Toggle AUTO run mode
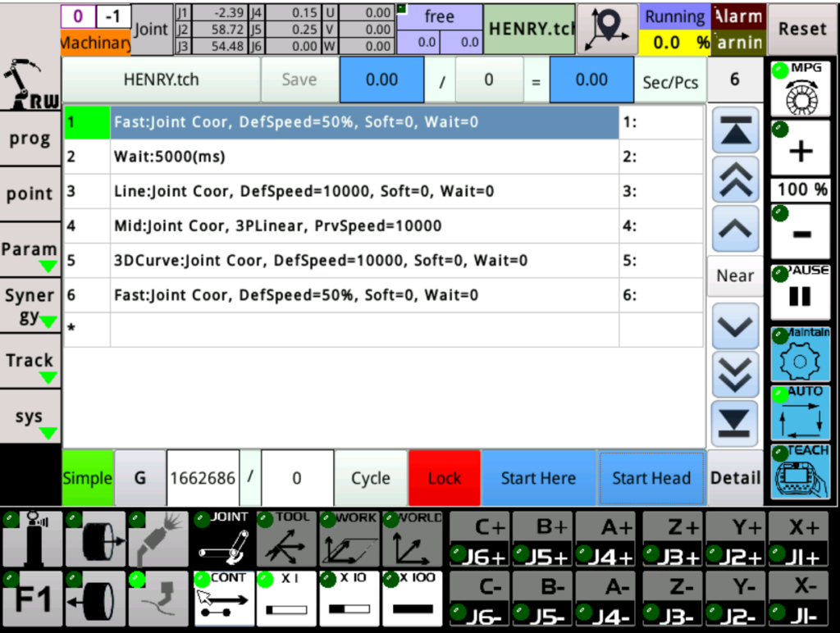This screenshot has height=633, width=840. coord(801,413)
